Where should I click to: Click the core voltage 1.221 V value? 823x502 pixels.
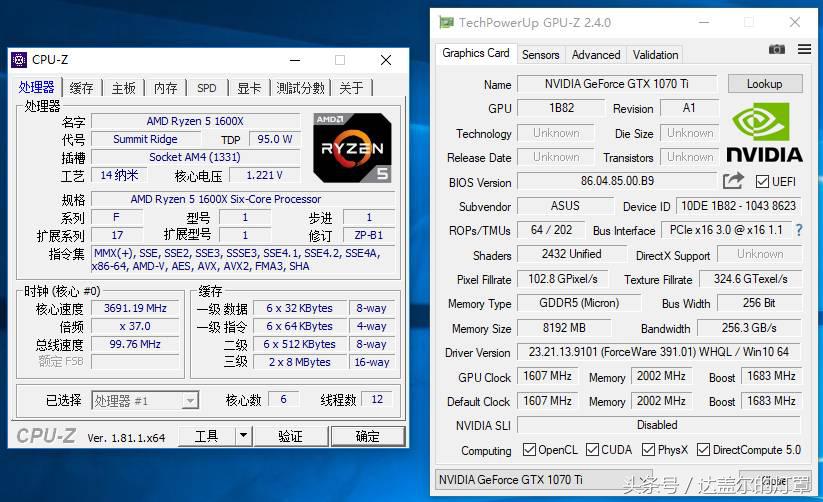pyautogui.click(x=265, y=175)
